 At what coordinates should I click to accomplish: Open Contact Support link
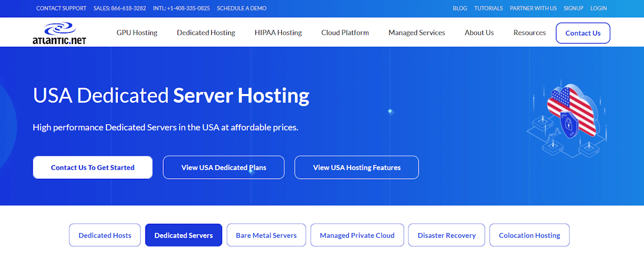pyautogui.click(x=61, y=8)
